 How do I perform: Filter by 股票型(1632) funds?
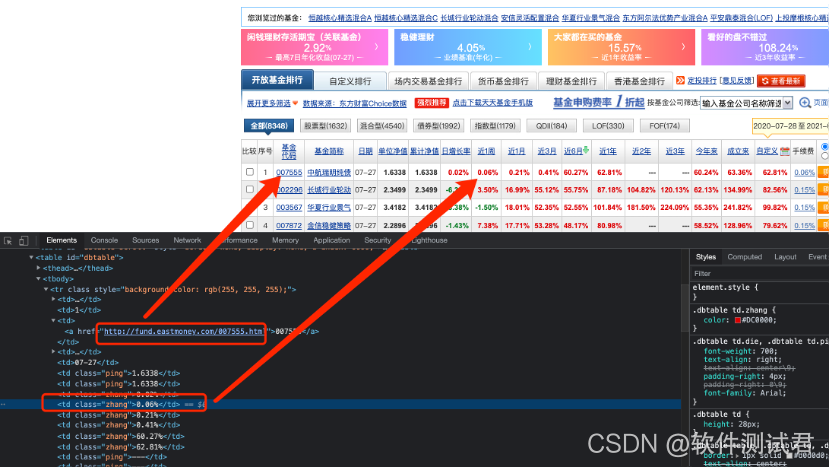(326, 126)
